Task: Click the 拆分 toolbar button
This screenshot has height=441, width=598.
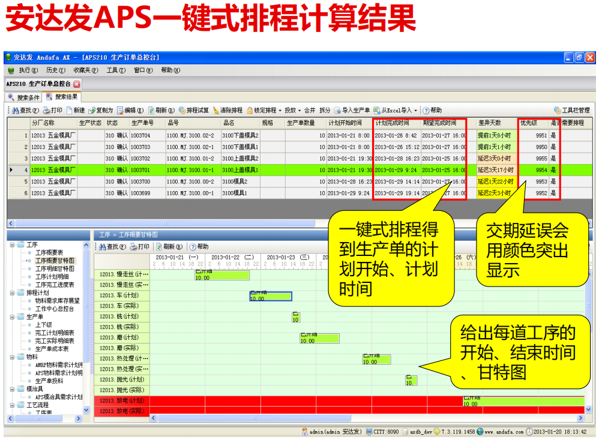Action: (x=325, y=110)
